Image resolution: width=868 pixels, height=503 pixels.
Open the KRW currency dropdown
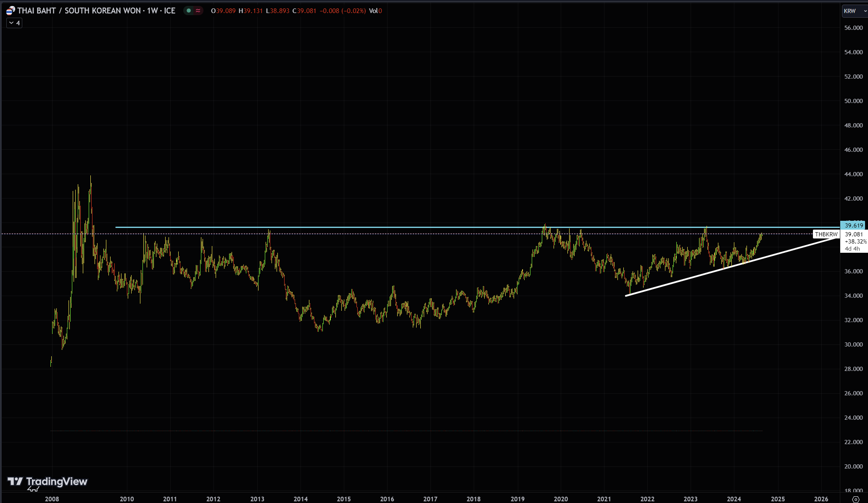pyautogui.click(x=854, y=11)
